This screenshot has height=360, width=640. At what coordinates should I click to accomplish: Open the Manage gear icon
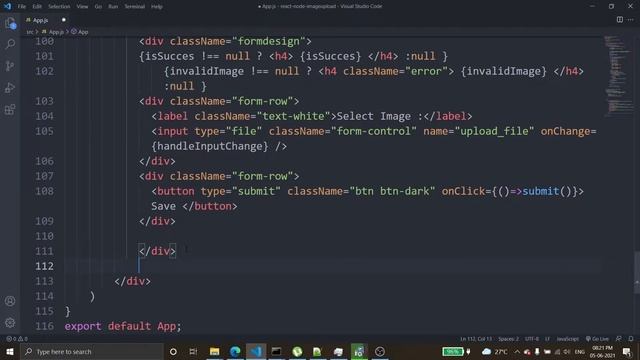[x=10, y=323]
